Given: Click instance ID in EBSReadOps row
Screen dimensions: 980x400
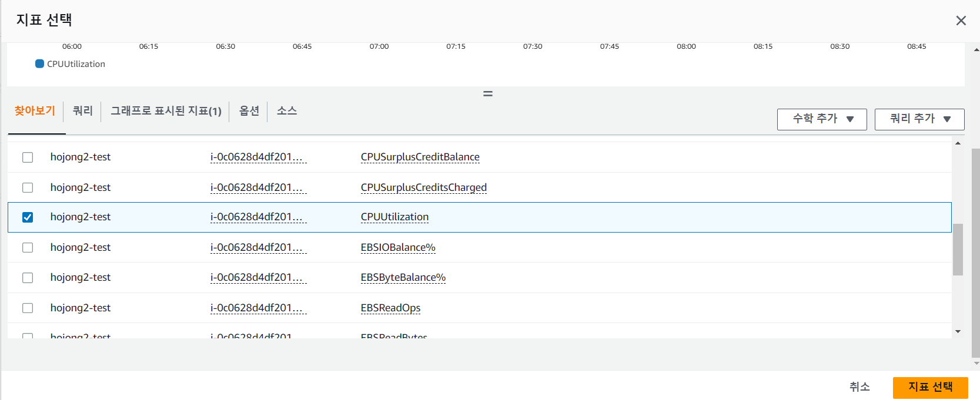Looking at the screenshot, I should click(259, 308).
